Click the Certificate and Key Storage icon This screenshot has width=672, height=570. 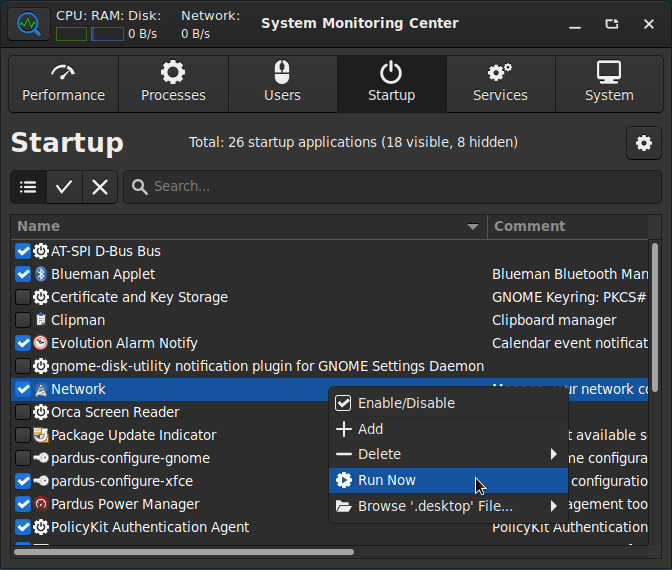coord(41,297)
